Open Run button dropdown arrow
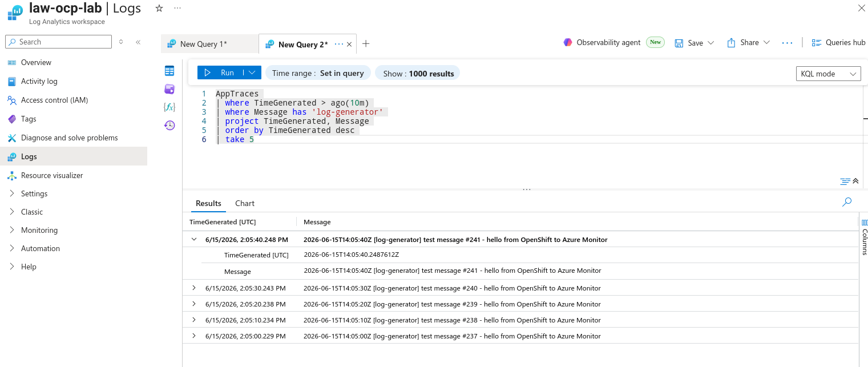The image size is (868, 367). click(252, 72)
